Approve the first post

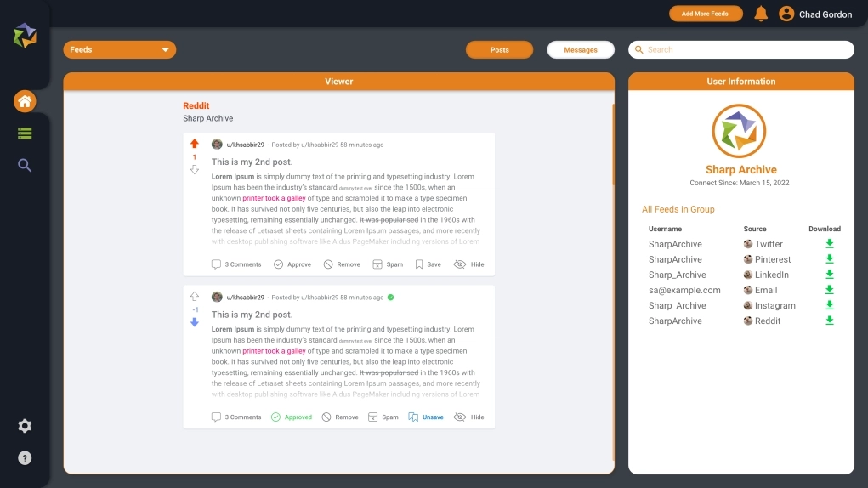point(292,264)
